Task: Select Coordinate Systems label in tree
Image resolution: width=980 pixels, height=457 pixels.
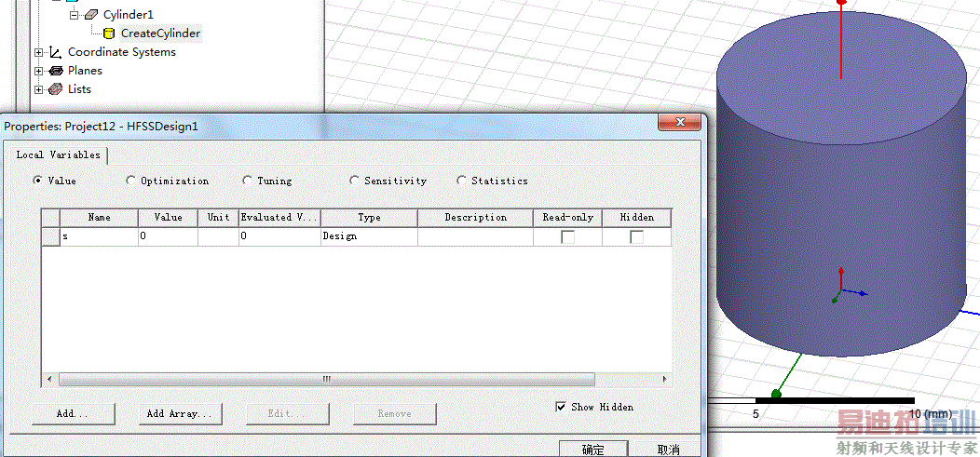Action: click(x=122, y=52)
